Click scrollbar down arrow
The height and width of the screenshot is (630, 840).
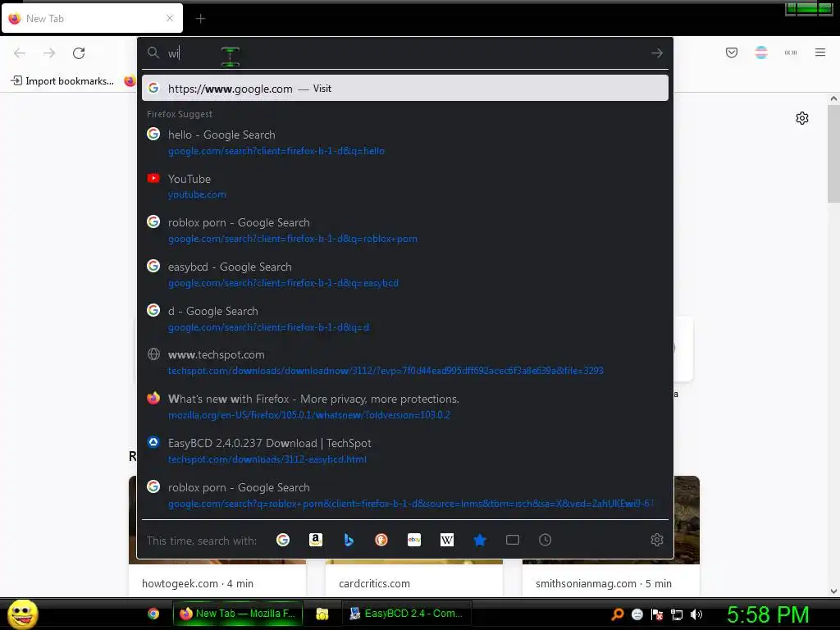(x=833, y=591)
